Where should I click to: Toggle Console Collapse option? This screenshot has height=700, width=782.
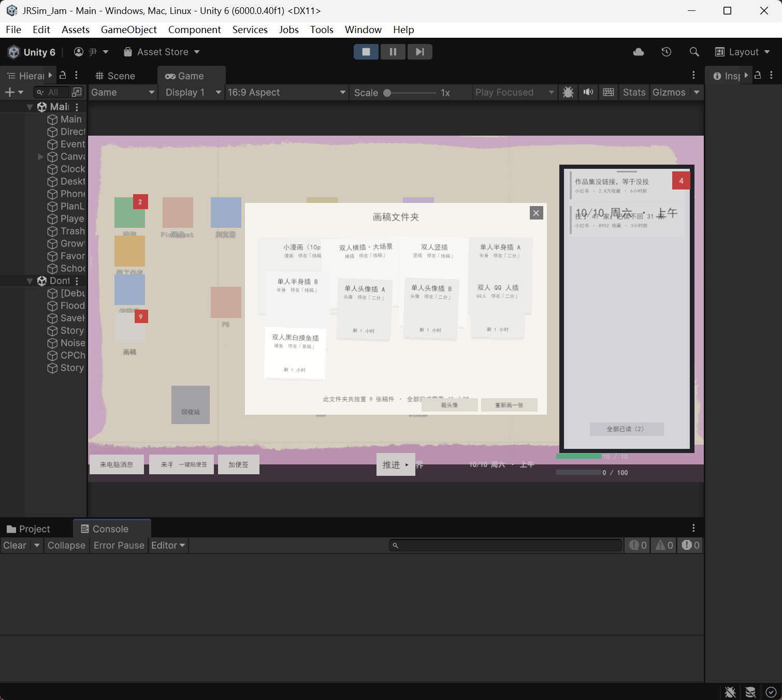tap(66, 545)
